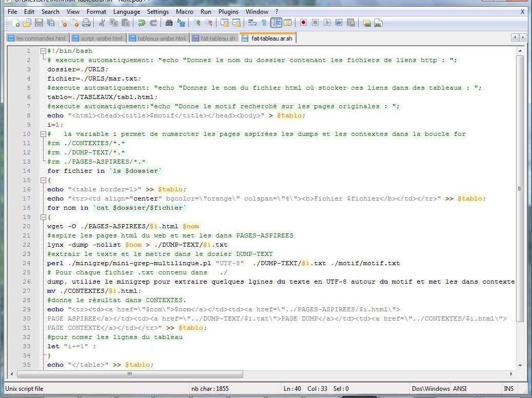
Task: Toggle synchronize vertical scrolling icon
Action: point(224,23)
